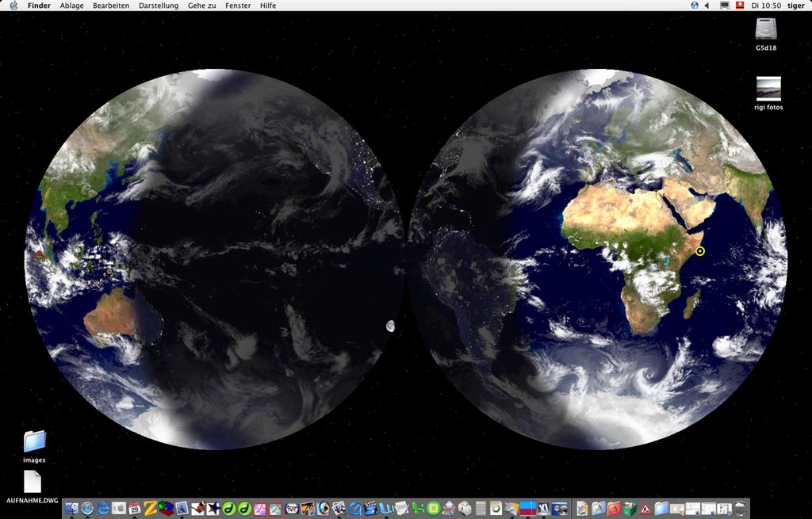Launch Safari compass icon in Dock
This screenshot has width=812, height=519.
(87, 508)
